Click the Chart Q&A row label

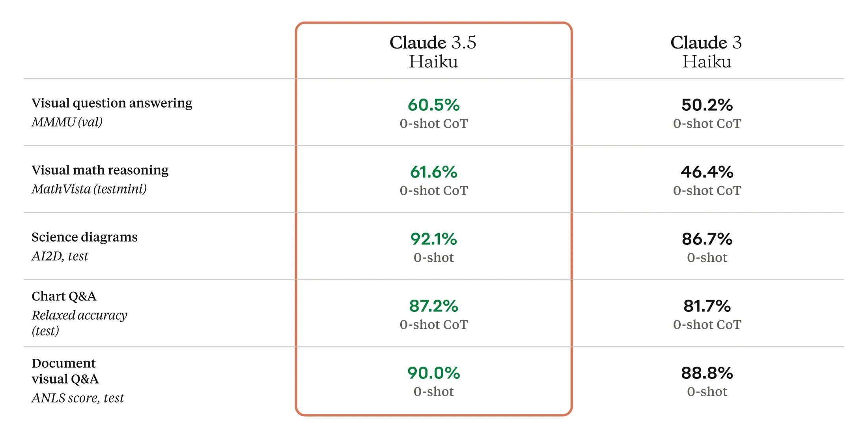coord(64,296)
